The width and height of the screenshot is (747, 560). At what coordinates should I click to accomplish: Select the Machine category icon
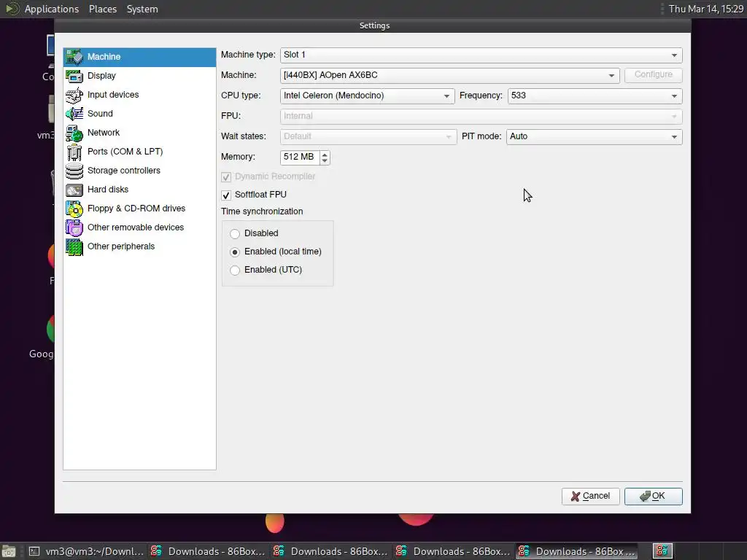point(74,57)
